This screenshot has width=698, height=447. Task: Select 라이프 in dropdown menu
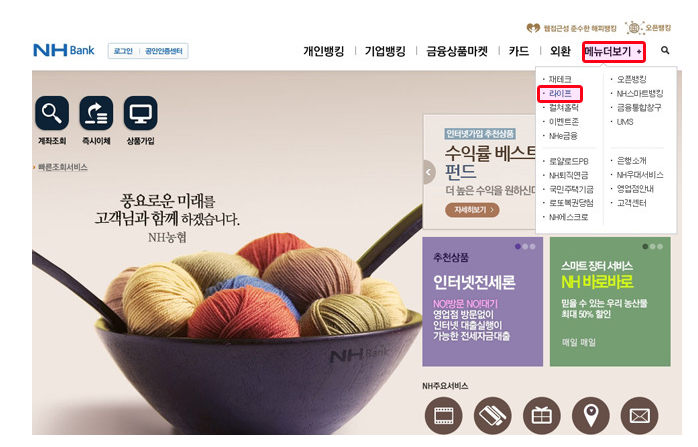[560, 93]
